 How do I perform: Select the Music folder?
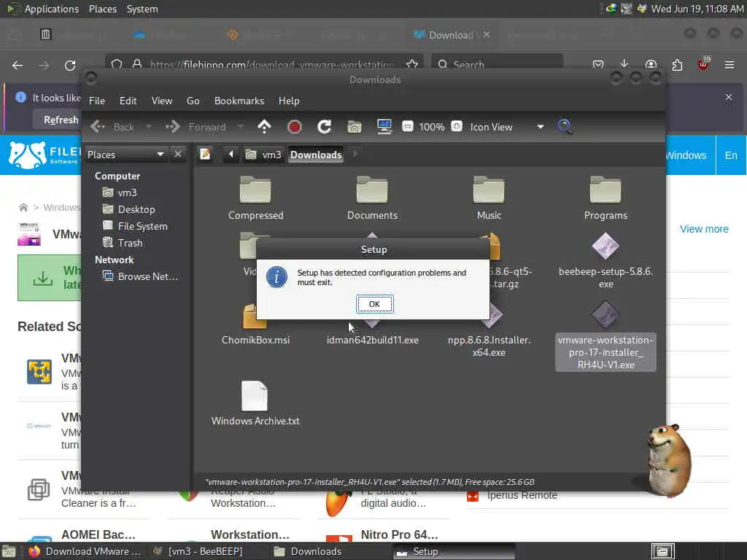click(489, 198)
